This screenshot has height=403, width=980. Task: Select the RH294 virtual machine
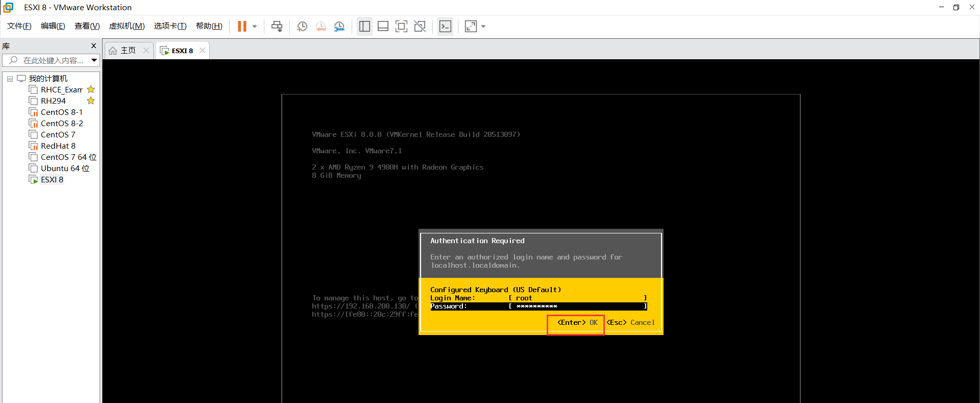coord(53,101)
